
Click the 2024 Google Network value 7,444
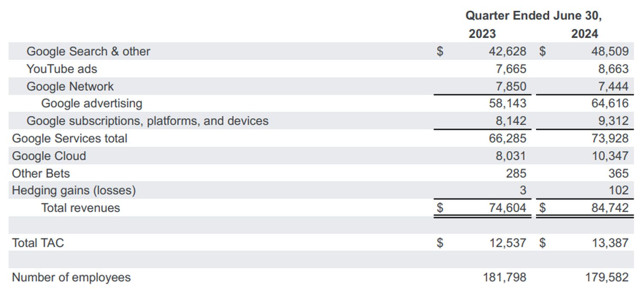pyautogui.click(x=613, y=86)
